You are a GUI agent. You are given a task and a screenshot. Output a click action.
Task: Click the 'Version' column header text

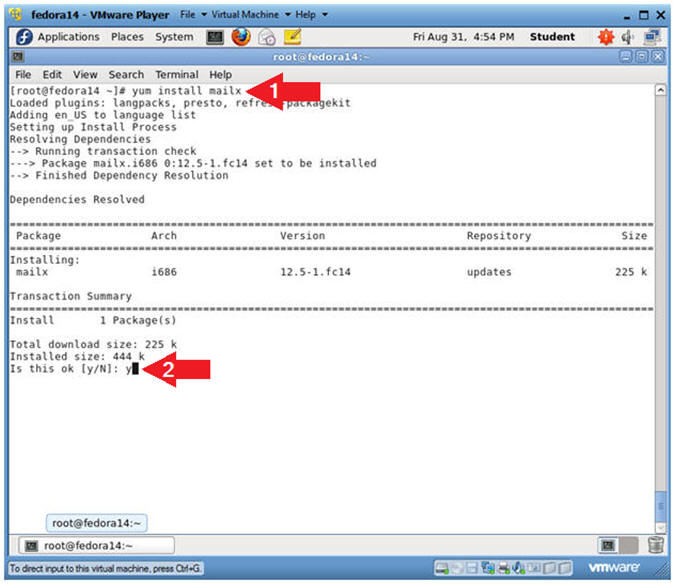pos(302,236)
